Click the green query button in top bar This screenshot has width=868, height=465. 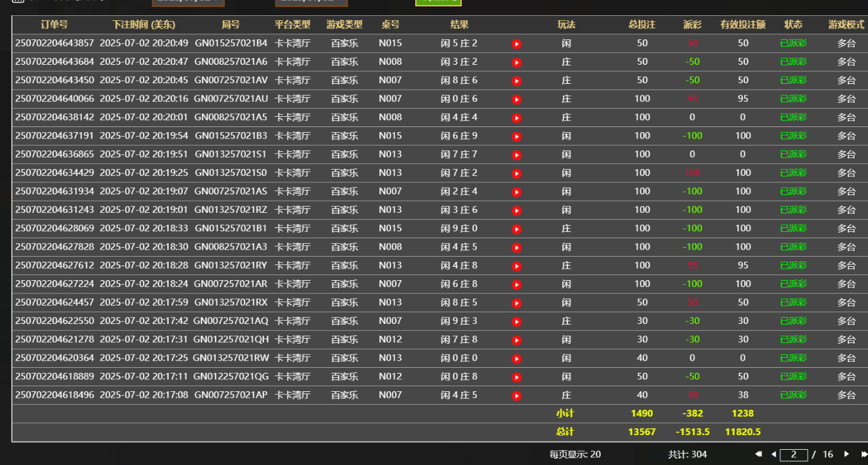point(438,3)
